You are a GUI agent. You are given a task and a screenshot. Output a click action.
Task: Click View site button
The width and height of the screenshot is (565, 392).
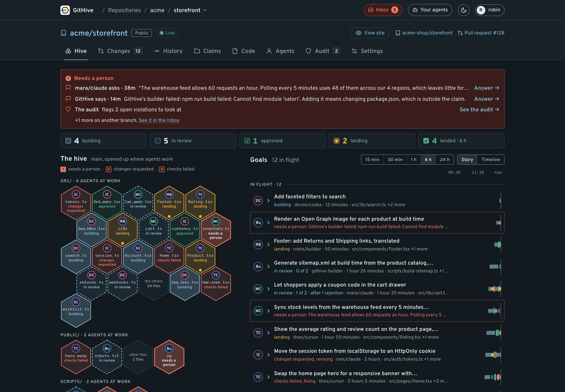[x=370, y=33]
